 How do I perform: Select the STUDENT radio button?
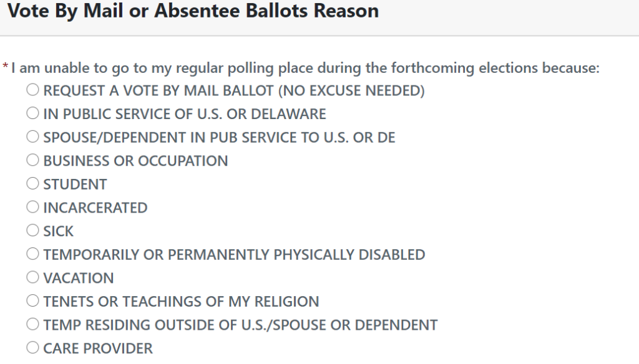click(33, 183)
